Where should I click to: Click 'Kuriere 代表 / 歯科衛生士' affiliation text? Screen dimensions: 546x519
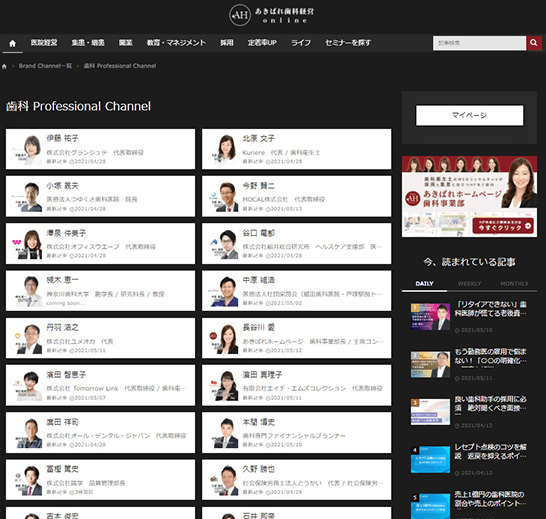click(x=281, y=153)
